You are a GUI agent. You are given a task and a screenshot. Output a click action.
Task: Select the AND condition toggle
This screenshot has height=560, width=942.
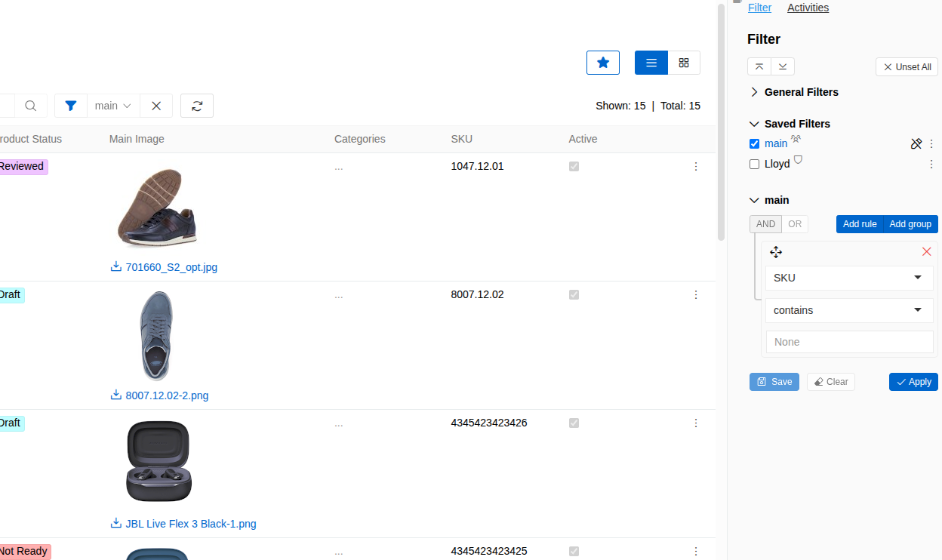(x=765, y=224)
